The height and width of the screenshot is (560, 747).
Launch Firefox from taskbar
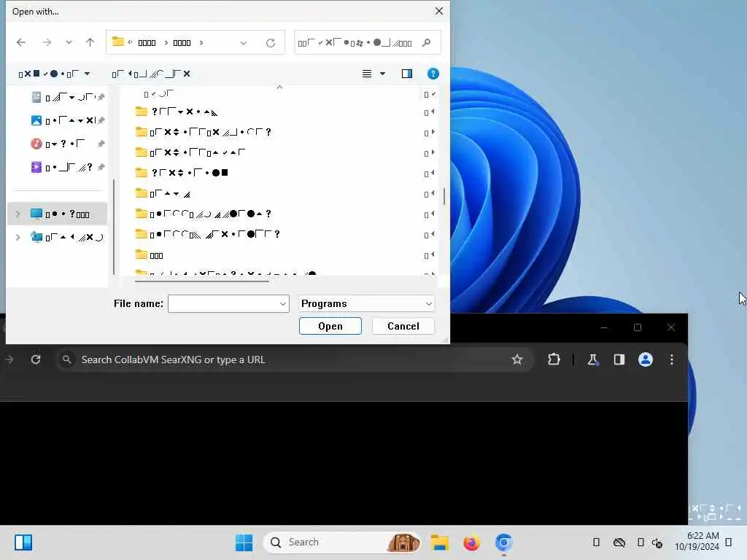coord(471,542)
